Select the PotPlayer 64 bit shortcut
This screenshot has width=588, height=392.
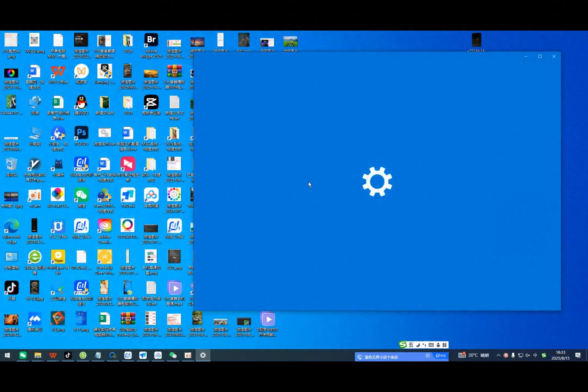click(x=58, y=257)
